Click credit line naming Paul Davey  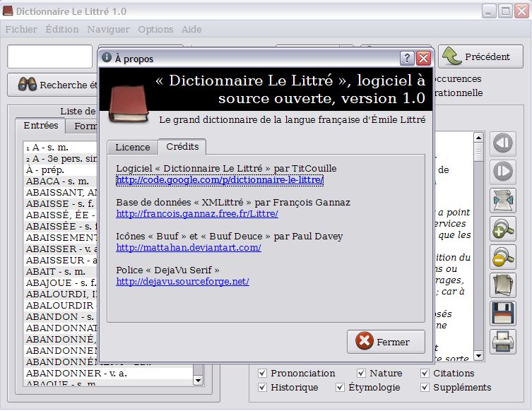(x=230, y=236)
